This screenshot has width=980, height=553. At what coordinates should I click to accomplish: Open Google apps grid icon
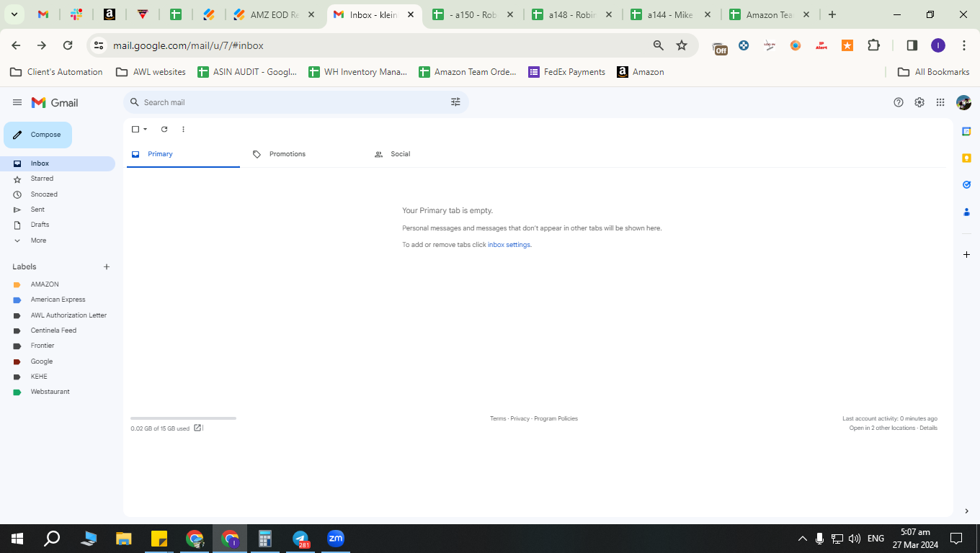[x=940, y=102]
